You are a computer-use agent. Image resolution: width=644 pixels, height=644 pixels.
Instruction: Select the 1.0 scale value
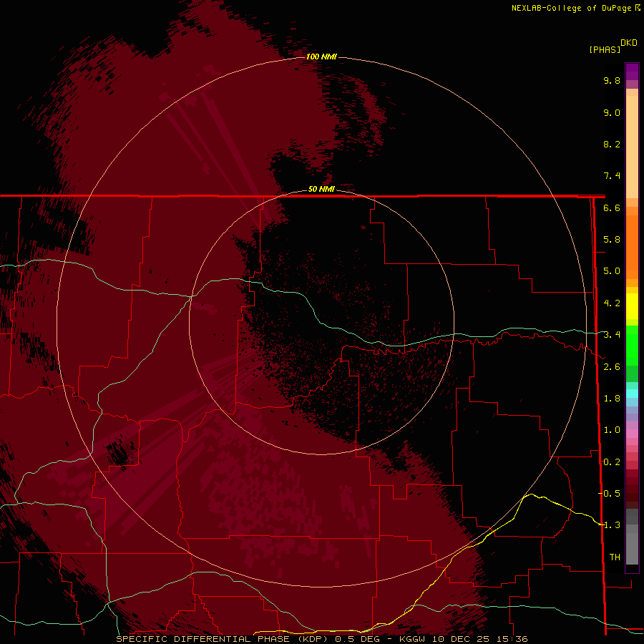coord(612,430)
